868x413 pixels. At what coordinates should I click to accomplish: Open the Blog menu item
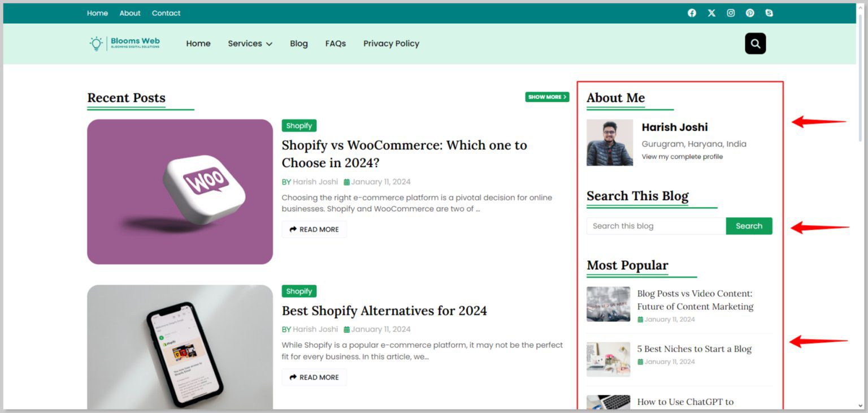click(298, 43)
